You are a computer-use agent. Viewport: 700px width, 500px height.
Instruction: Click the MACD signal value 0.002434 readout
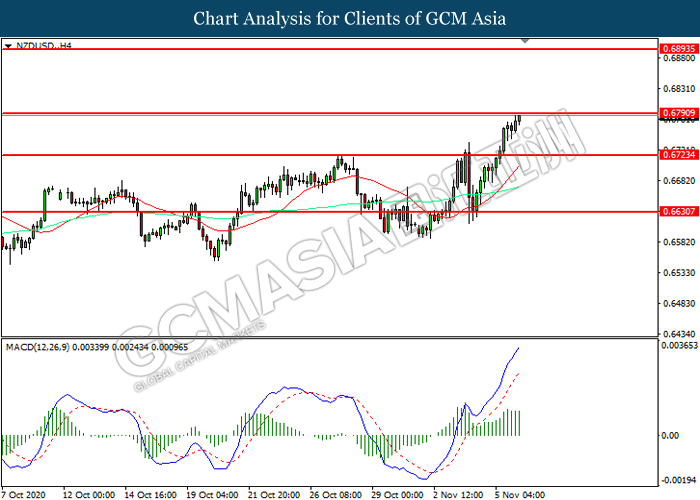pos(130,347)
